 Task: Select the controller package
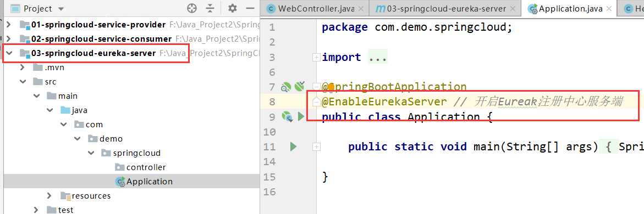(x=146, y=167)
